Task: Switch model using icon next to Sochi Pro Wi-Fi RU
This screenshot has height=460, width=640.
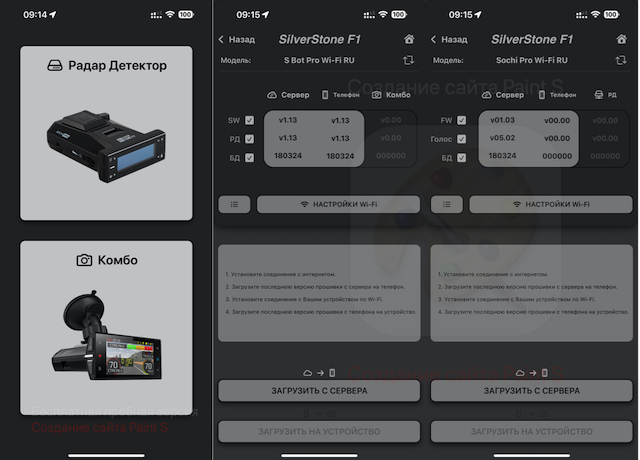Action: [x=621, y=60]
